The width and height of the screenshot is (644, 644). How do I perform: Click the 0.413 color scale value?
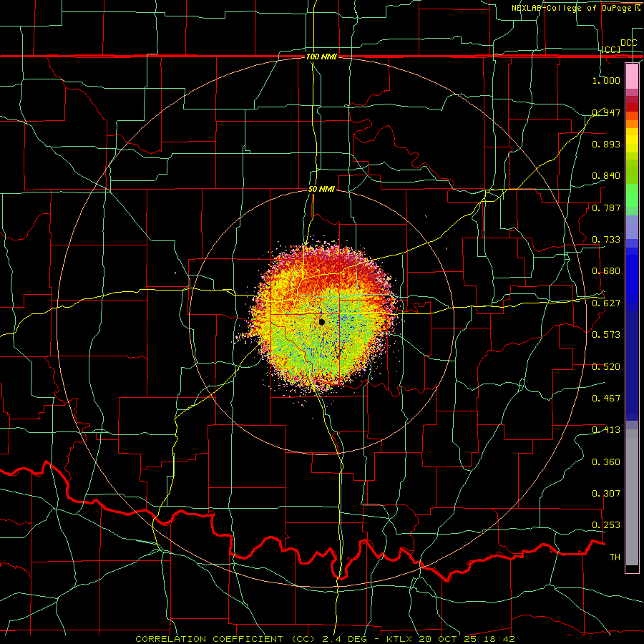pyautogui.click(x=606, y=430)
